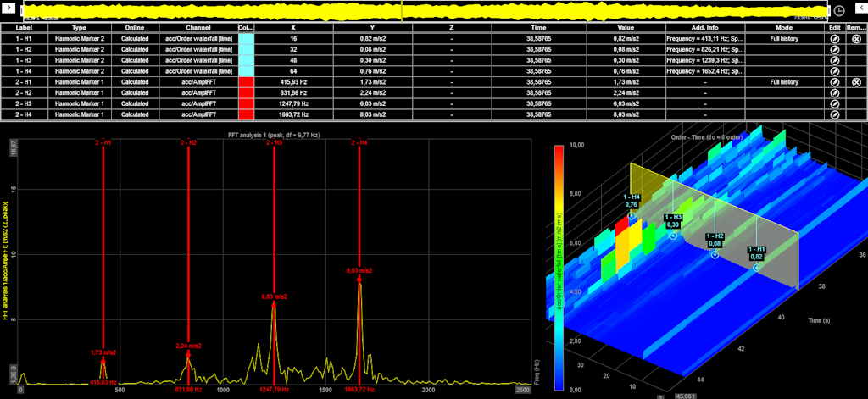The height and width of the screenshot is (399, 868).
Task: Click the color scale bar of the waterfall
Action: 559,268
